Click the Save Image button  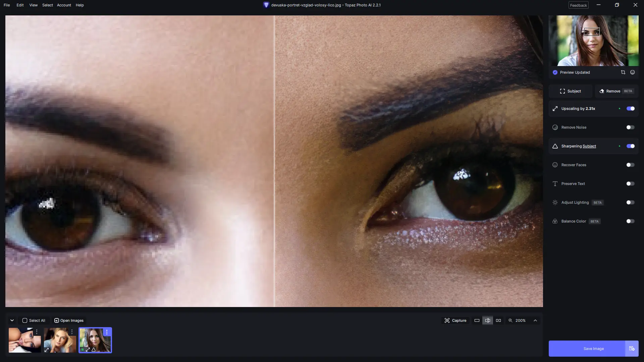(x=593, y=349)
